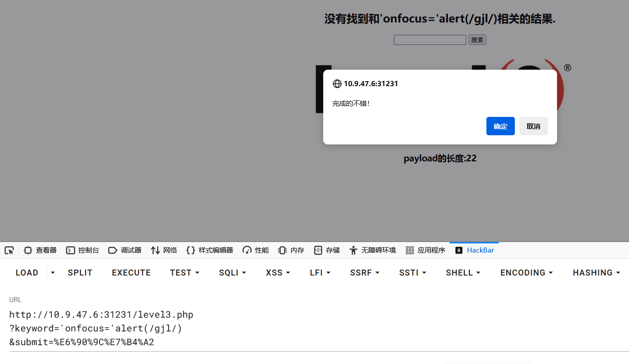629x364 pixels.
Task: Open the TEST dropdown menu
Action: point(185,273)
